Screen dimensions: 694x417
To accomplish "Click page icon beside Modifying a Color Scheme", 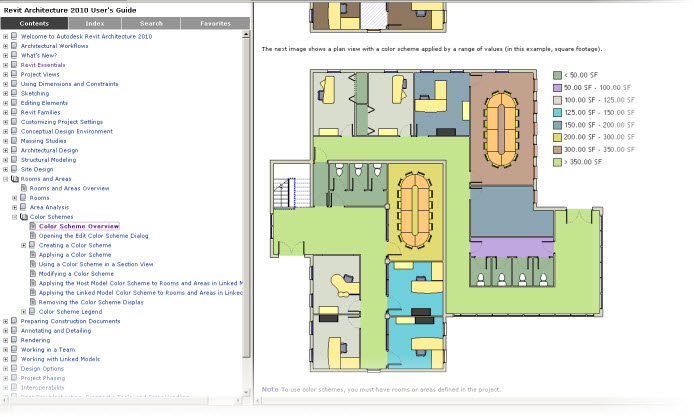I will click(32, 274).
